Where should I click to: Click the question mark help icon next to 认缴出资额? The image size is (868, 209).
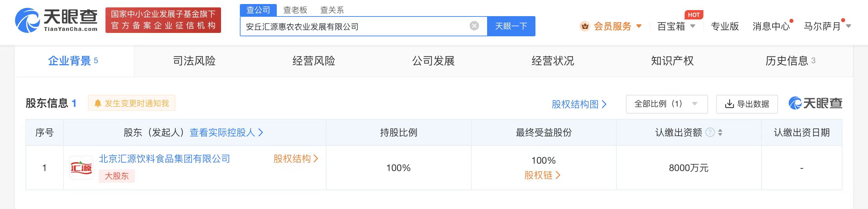[710, 132]
